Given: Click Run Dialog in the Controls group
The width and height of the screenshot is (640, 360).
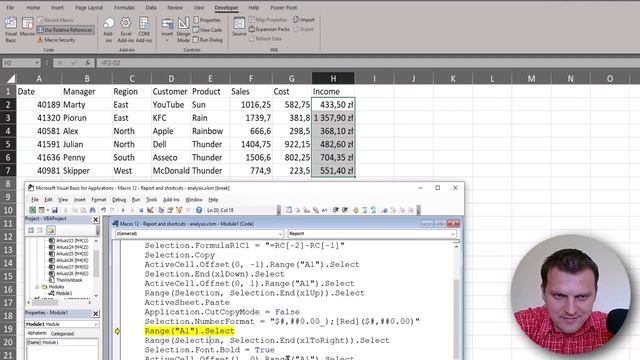Looking at the screenshot, I should point(208,40).
